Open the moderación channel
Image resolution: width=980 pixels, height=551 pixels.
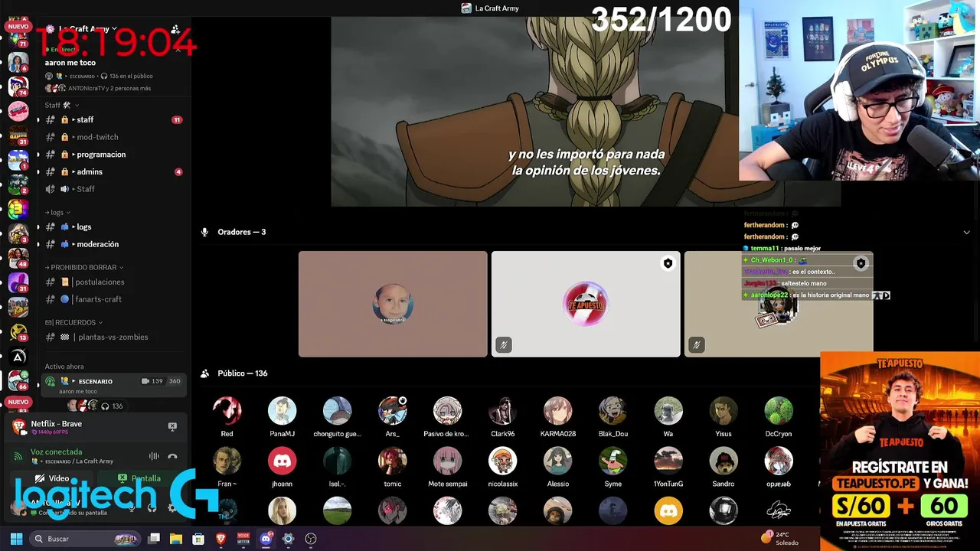113,244
